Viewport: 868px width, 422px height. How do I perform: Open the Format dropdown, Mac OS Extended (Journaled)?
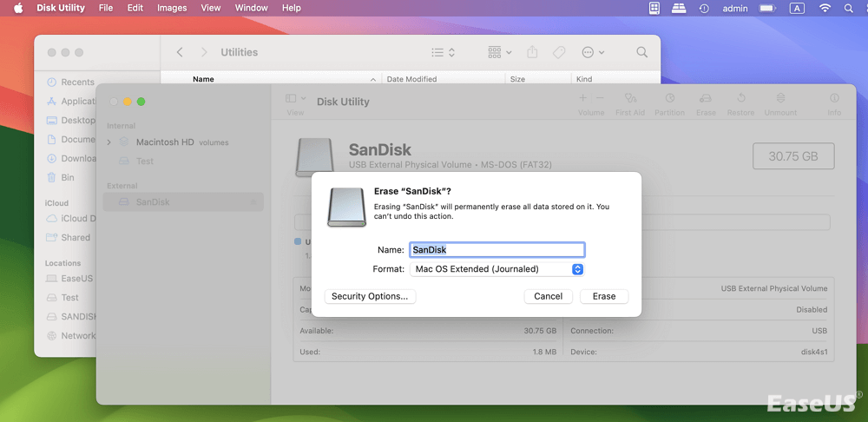[496, 269]
